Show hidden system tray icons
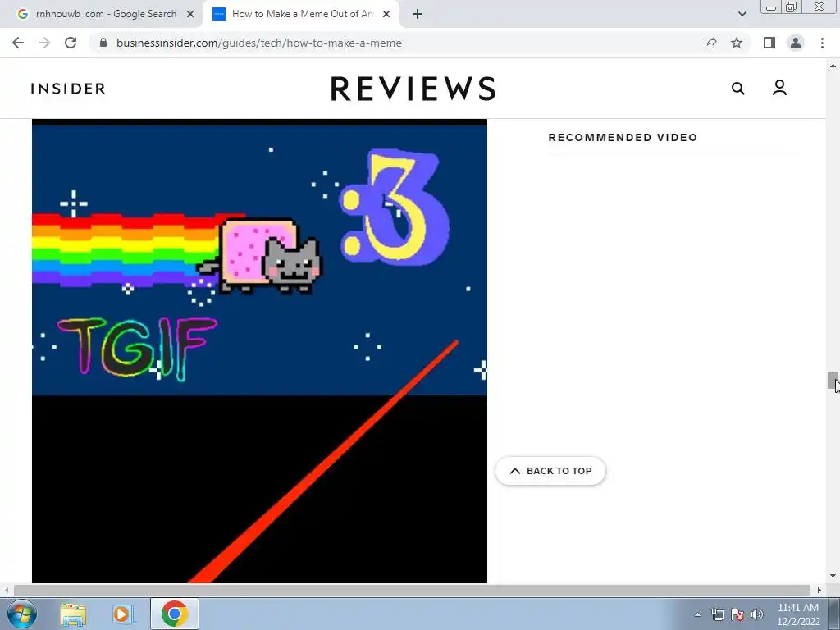The image size is (840, 630). pos(697,614)
